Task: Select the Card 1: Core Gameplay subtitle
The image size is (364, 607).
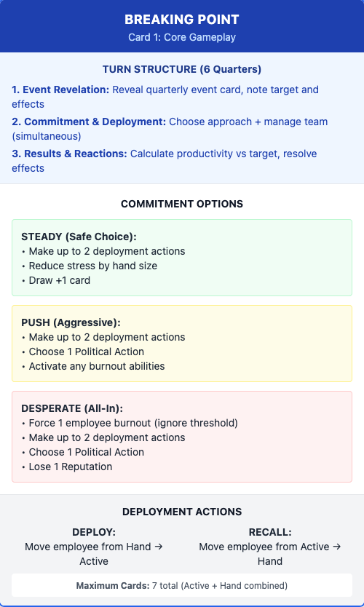Action: click(181, 37)
